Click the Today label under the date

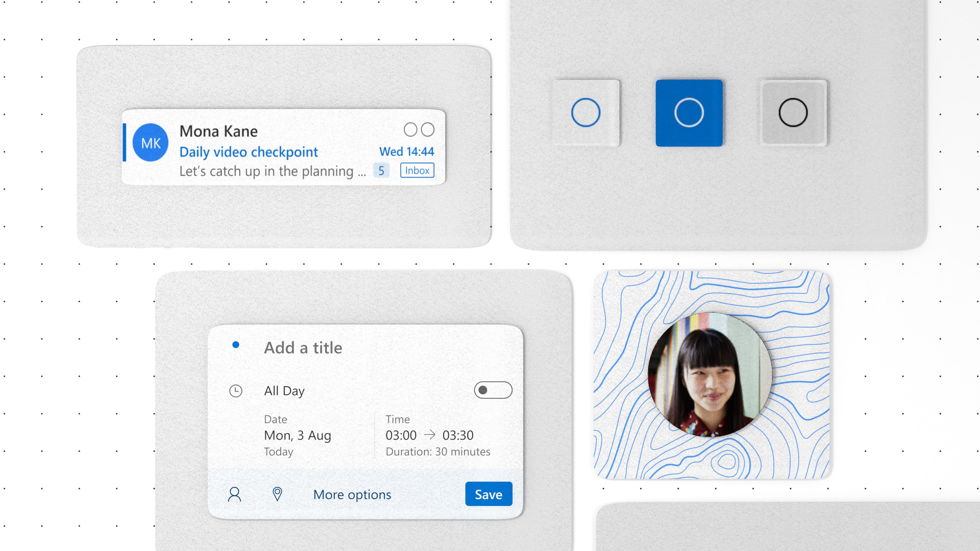tap(278, 452)
